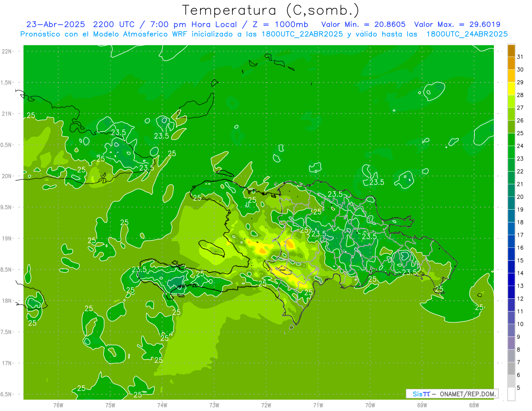The image size is (532, 411).
Task: Click the '73W' longitude axis label
Action: pos(214,405)
